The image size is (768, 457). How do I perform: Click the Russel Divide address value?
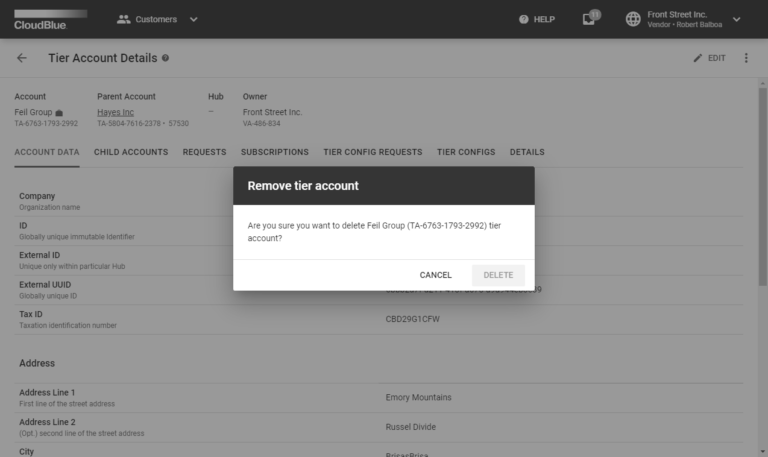click(410, 427)
